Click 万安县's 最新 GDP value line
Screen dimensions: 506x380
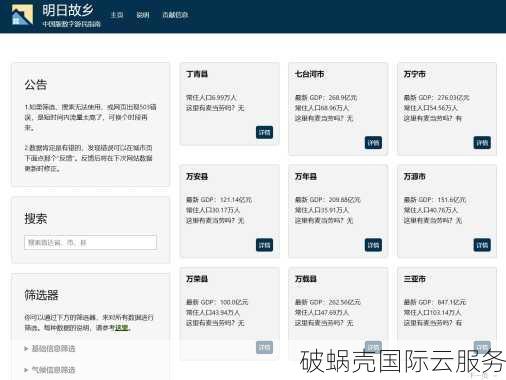(219, 200)
